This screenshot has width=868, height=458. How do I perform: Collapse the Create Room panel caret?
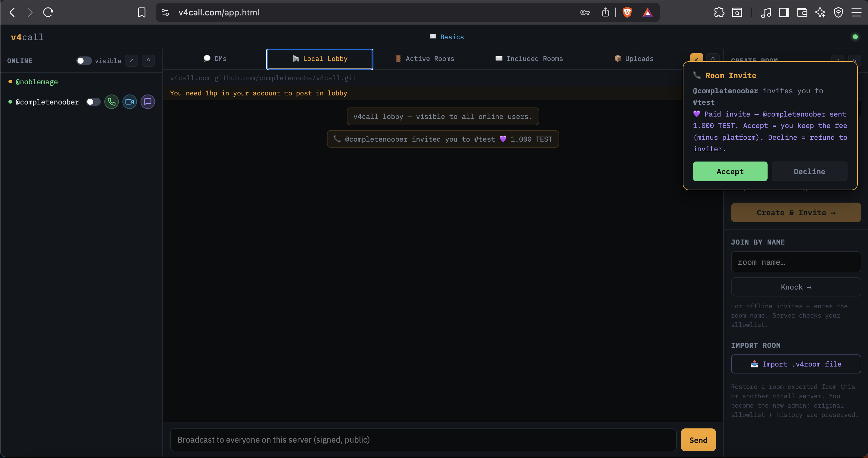(854, 60)
